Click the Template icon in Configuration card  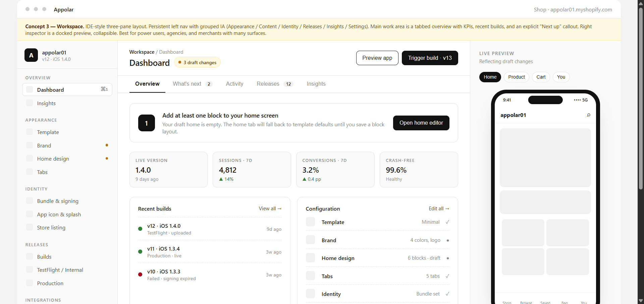311,222
